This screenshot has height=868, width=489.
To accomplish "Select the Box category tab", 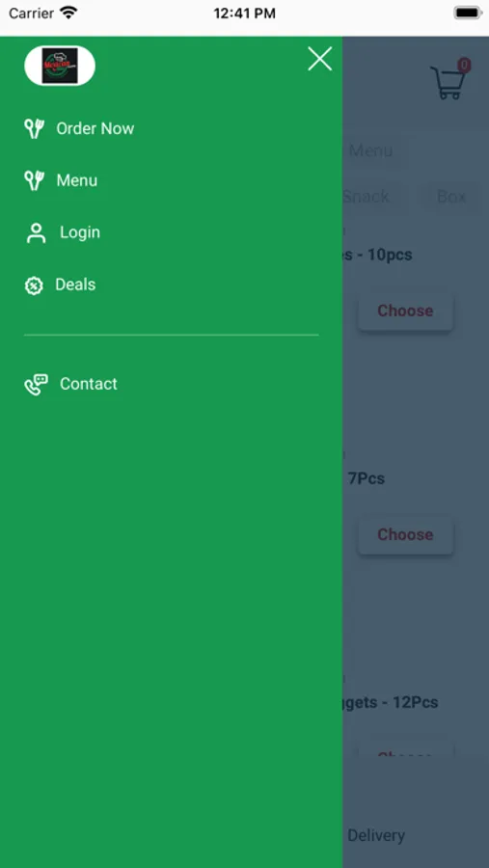I will 450,197.
